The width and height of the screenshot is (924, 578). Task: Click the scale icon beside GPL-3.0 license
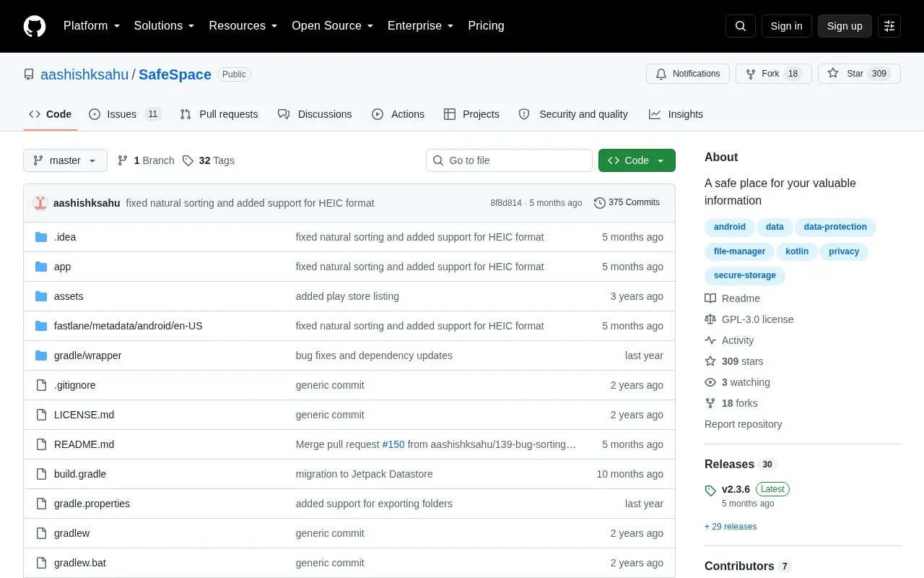710,319
